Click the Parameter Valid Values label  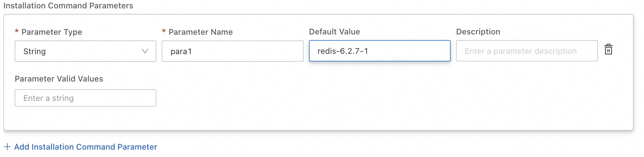pos(59,79)
